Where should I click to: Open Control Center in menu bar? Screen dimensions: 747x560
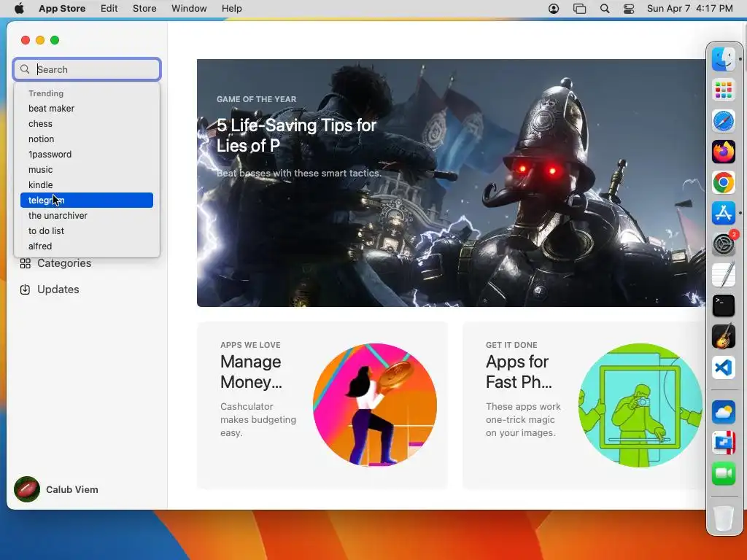(x=629, y=9)
